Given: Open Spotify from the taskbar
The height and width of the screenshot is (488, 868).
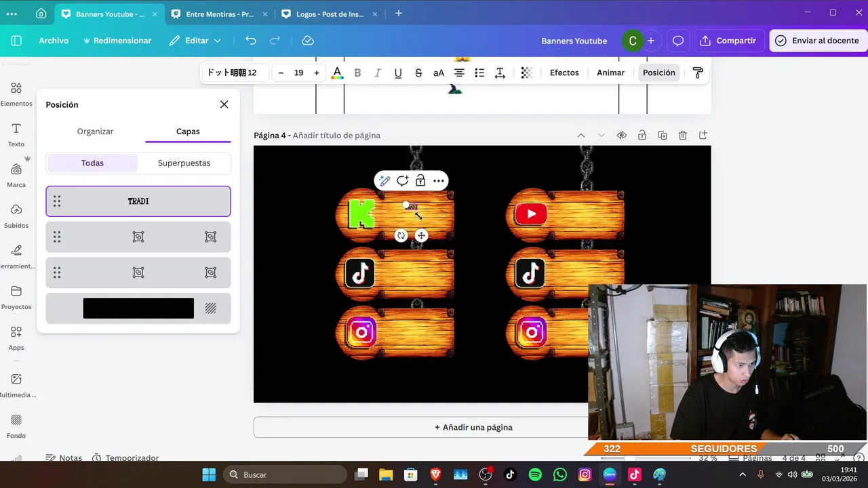Looking at the screenshot, I should [x=535, y=474].
